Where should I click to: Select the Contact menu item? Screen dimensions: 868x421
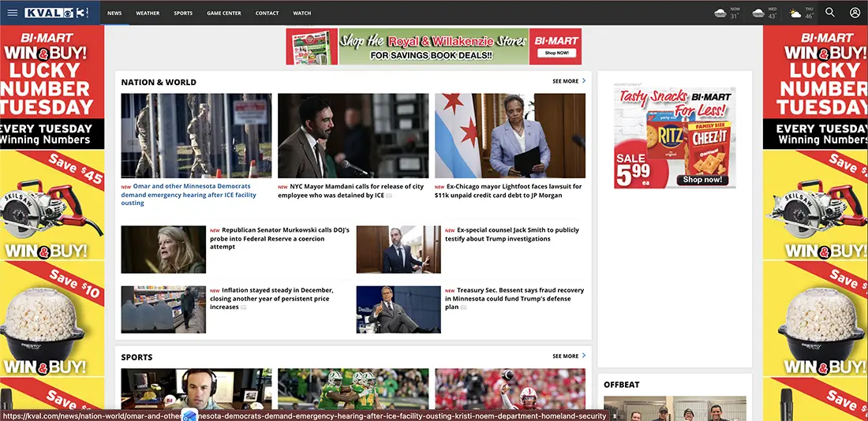267,13
